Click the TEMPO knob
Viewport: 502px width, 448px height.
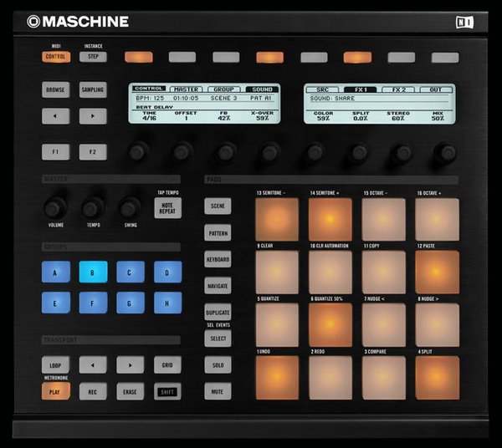click(93, 208)
